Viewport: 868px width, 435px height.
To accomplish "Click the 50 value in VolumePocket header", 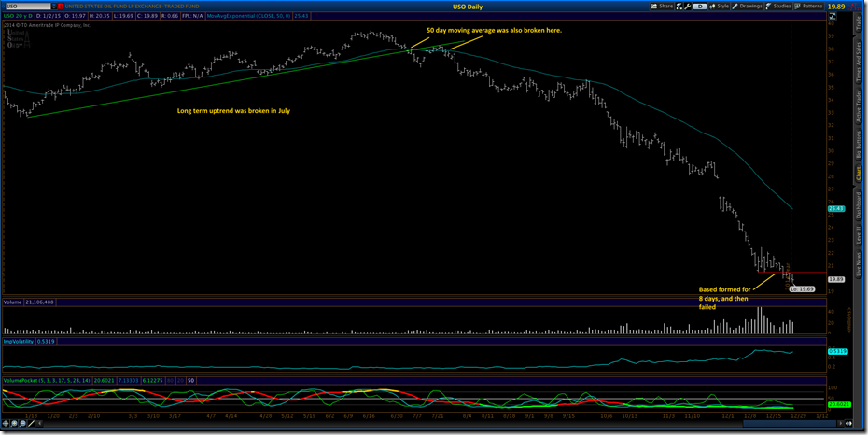I will coord(191,381).
